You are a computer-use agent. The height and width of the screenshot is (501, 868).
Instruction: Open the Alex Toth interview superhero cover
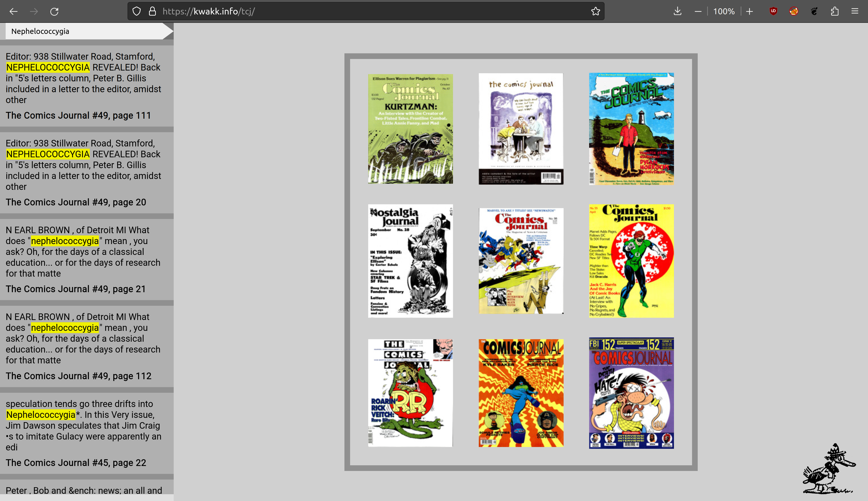(521, 261)
